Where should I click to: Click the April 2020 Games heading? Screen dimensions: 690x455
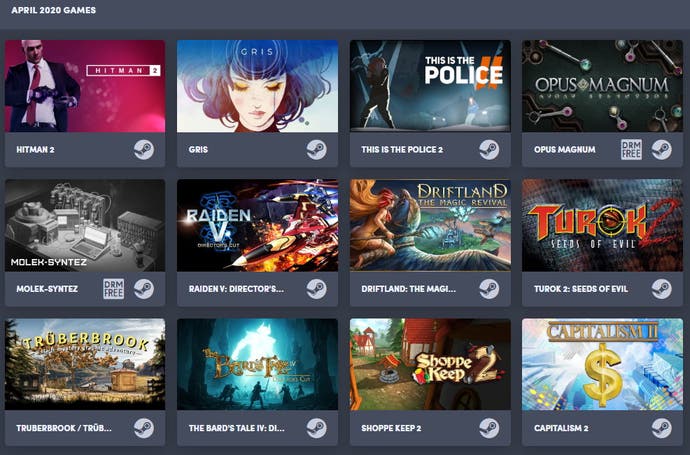click(x=54, y=10)
